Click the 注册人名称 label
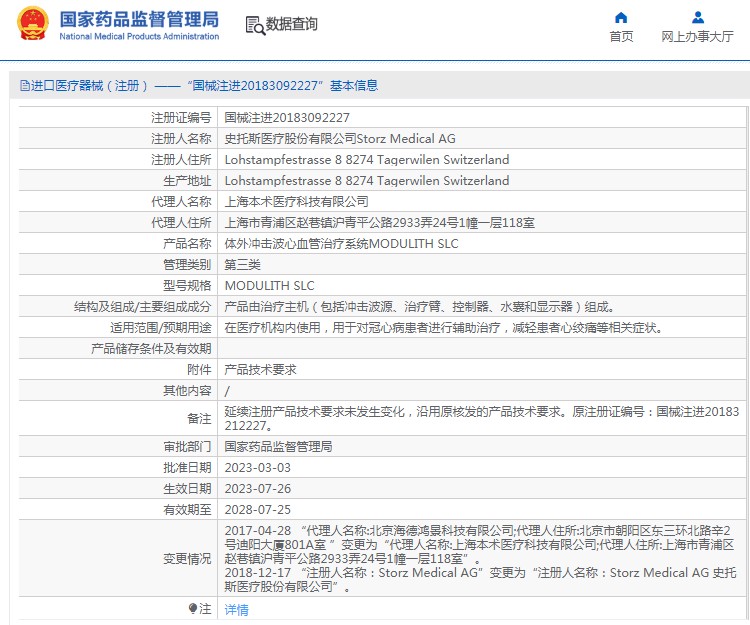750x625 pixels. pos(181,139)
